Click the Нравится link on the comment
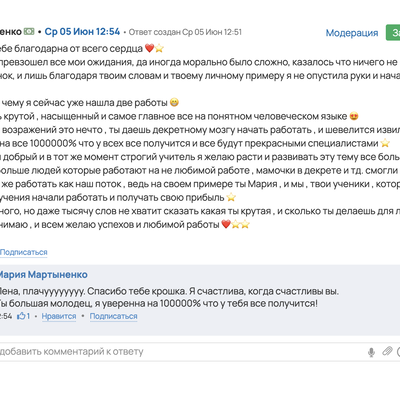This screenshot has width=400, height=400. (59, 316)
